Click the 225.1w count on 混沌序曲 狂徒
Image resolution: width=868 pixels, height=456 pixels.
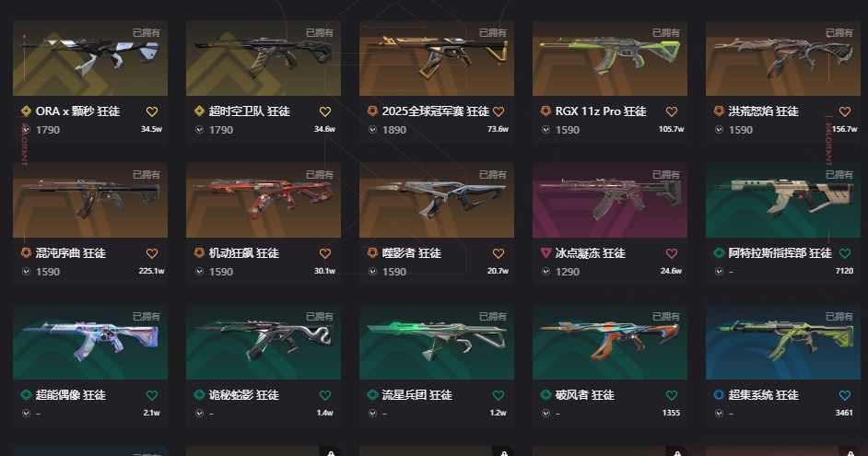(152, 271)
